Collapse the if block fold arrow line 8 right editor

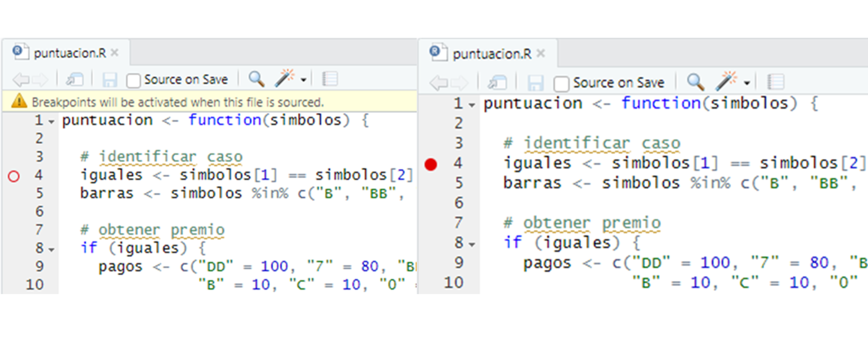click(472, 244)
